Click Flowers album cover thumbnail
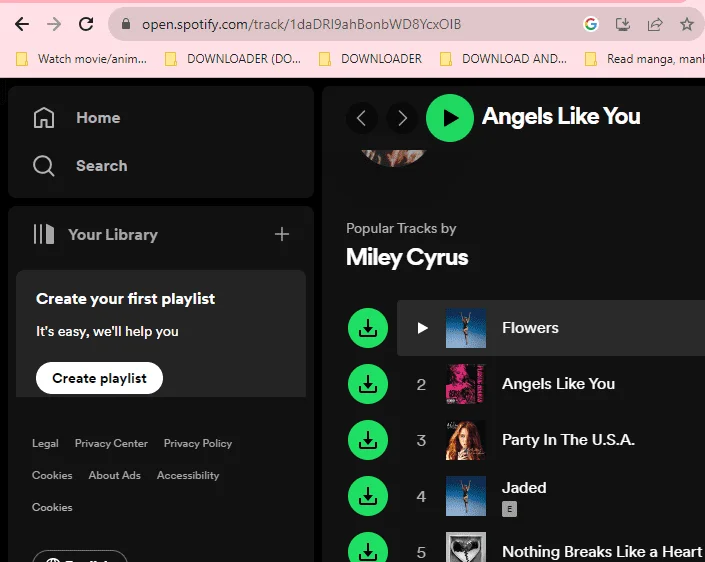The height and width of the screenshot is (562, 705). coord(465,328)
